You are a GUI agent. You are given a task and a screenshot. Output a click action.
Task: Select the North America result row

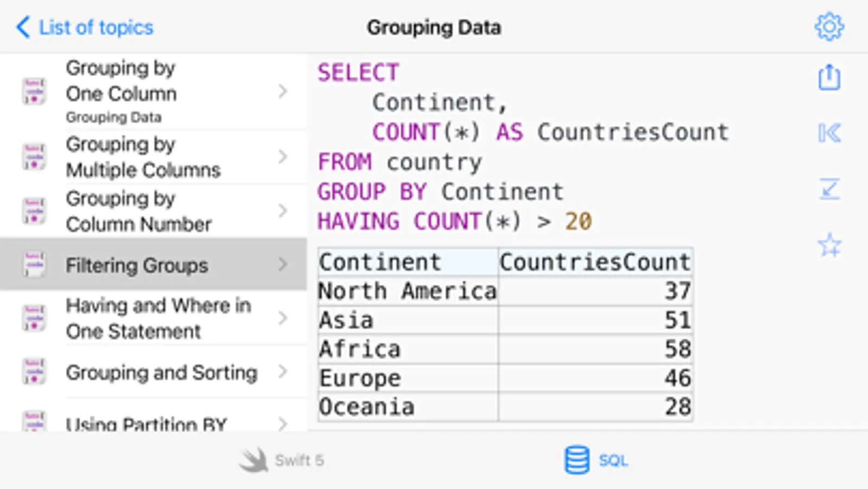click(x=407, y=291)
